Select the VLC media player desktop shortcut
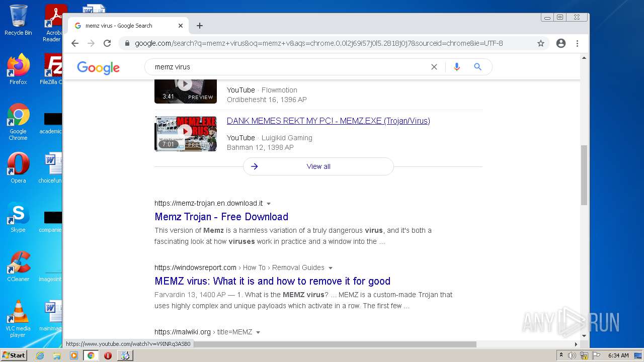The height and width of the screenshot is (362, 644). tap(18, 319)
